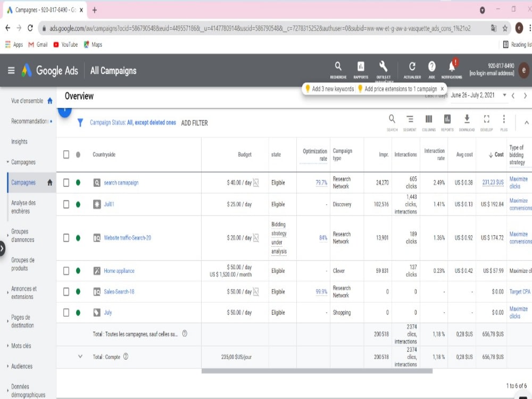This screenshot has width=532, height=399.
Task: Open the Gmail bookmark
Action: click(38, 45)
